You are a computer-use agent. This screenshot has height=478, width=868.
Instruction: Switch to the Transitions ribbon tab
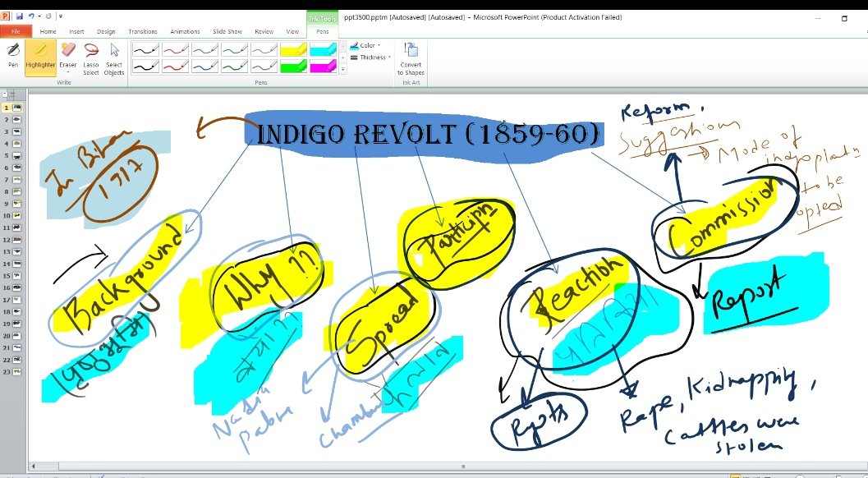(x=143, y=31)
